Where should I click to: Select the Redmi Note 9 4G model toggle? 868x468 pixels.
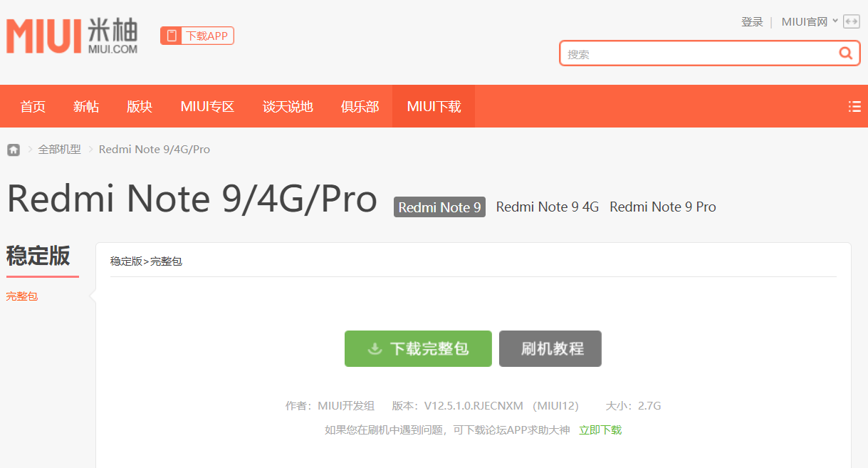[x=547, y=207]
